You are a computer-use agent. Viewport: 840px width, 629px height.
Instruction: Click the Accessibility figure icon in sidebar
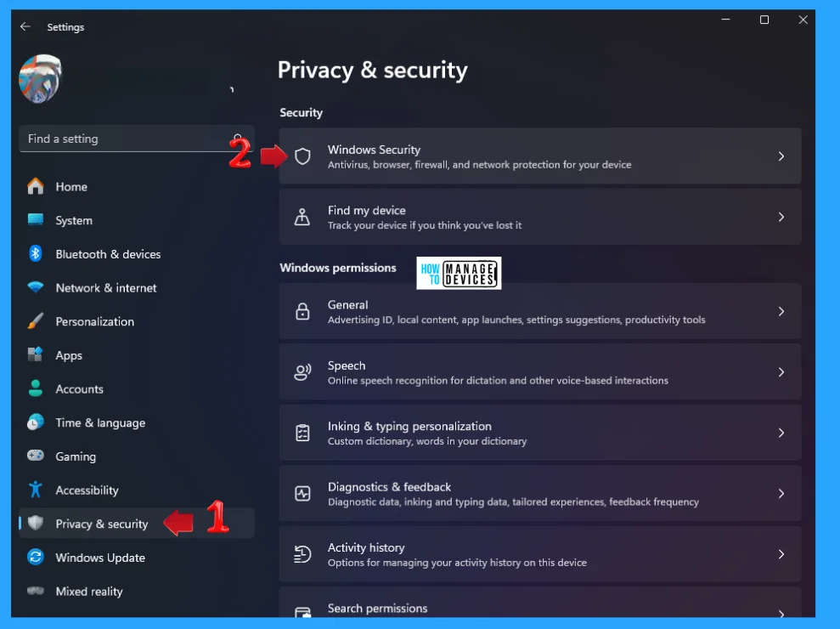click(36, 489)
